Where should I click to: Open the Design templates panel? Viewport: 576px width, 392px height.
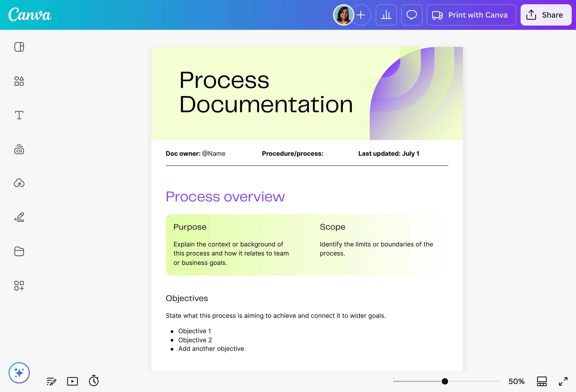19,47
